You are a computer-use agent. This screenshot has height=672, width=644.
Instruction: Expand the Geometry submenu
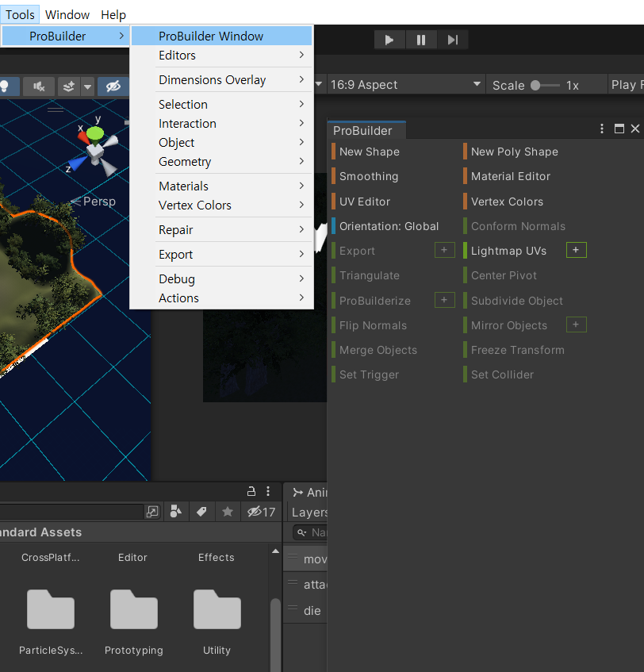pyautogui.click(x=221, y=162)
